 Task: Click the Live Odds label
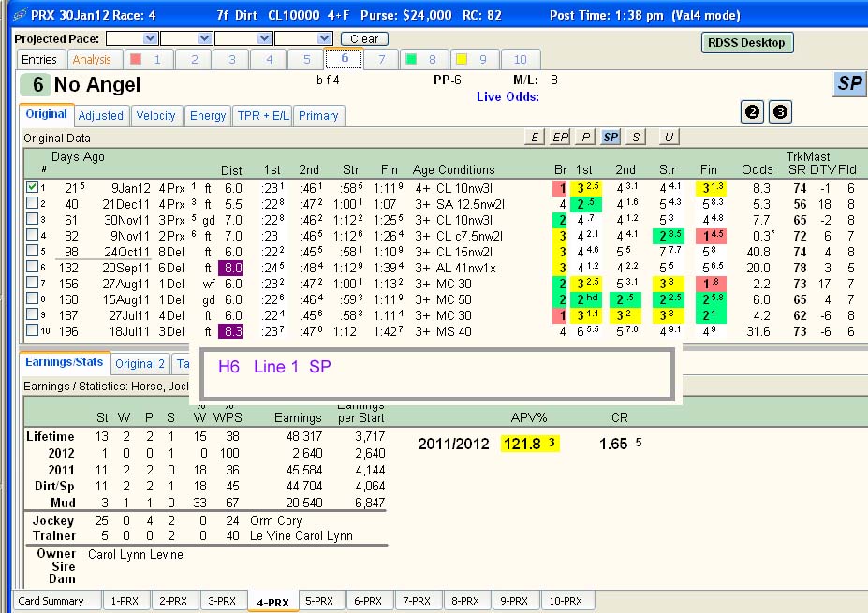tap(508, 96)
